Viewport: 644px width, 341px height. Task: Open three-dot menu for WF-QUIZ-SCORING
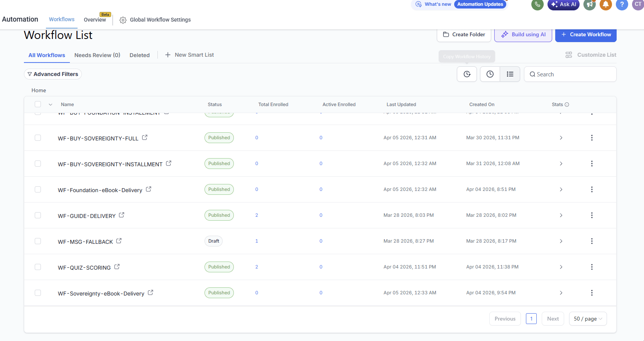592,267
